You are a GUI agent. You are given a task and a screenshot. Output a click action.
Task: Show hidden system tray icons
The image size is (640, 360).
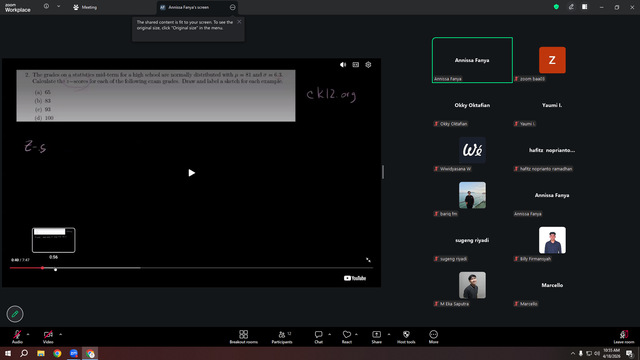pos(573,353)
